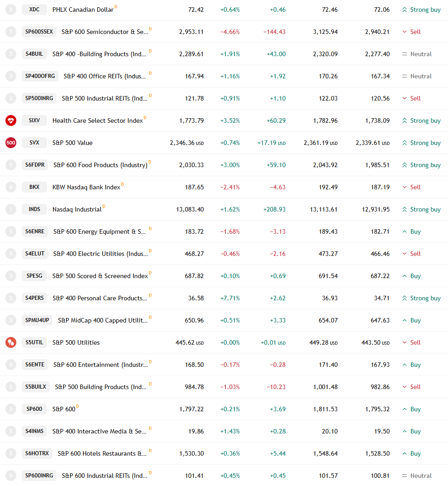Click the Neutral icon for SP600INRG row
Screen dimensions: 448x486
405,476
